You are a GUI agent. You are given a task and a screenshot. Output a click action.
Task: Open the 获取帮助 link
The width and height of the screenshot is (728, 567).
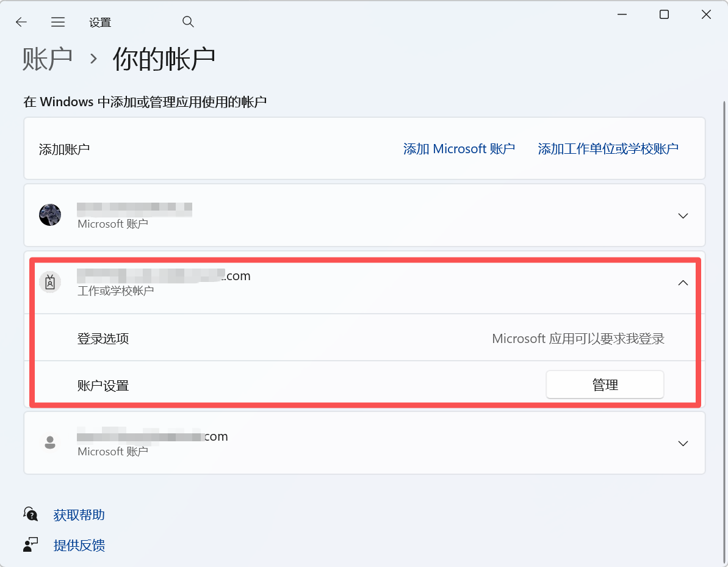point(79,515)
